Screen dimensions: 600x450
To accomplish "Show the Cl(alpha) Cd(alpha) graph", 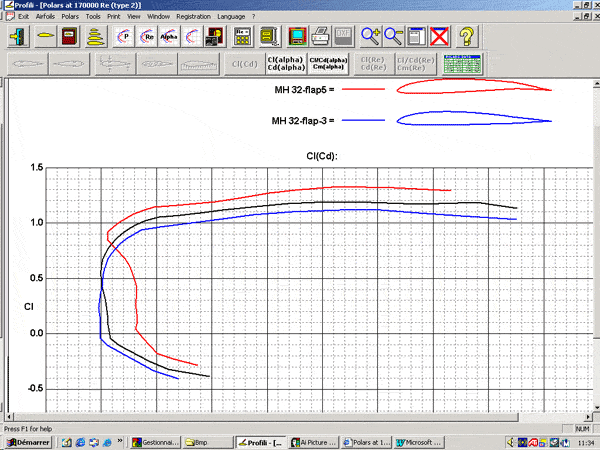I will (285, 64).
